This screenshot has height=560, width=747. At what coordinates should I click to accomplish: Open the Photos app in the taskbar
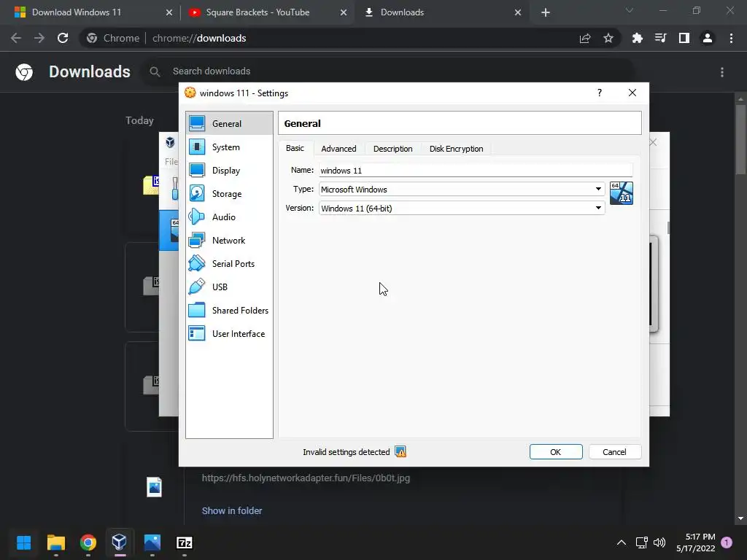152,542
